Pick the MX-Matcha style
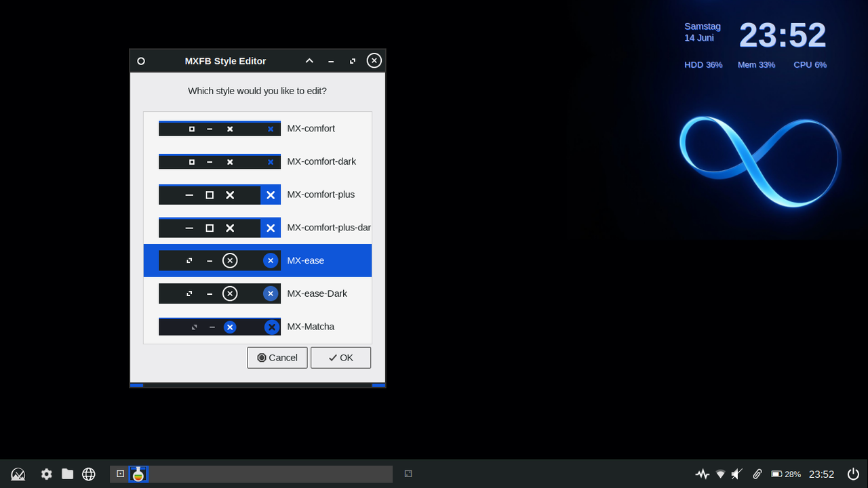The height and width of the screenshot is (488, 868). click(258, 327)
